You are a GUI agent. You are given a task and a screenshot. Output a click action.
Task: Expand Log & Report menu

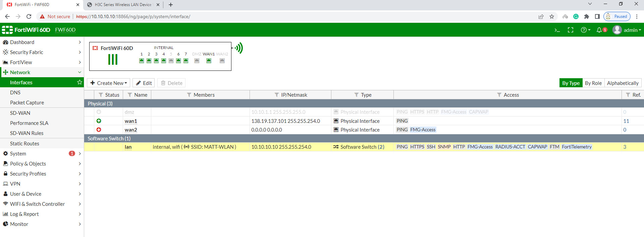point(42,214)
